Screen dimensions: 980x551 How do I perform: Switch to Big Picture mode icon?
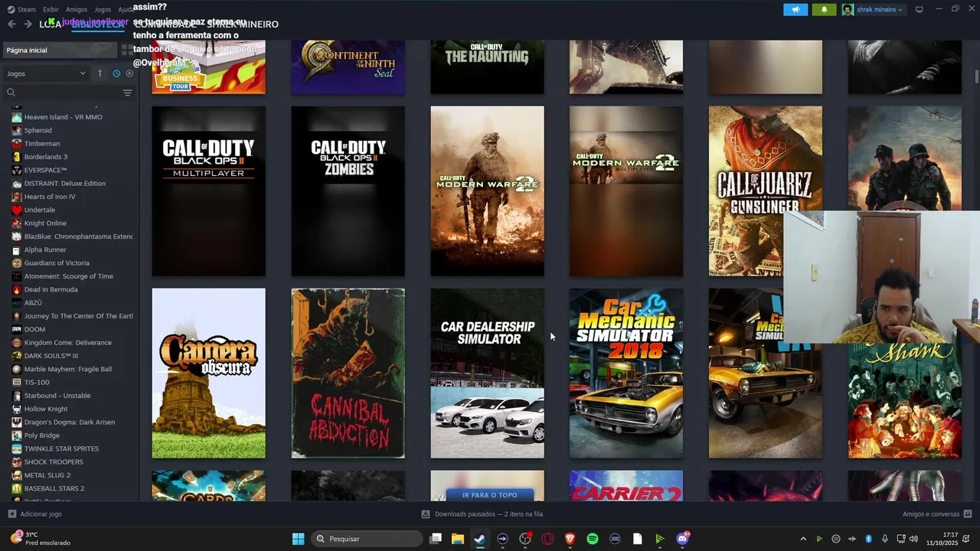click(x=920, y=9)
